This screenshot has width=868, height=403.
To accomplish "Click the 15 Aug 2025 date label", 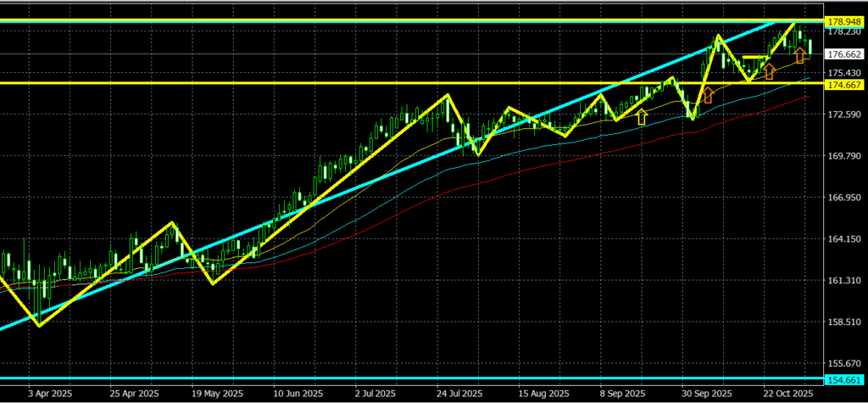I will coord(542,394).
